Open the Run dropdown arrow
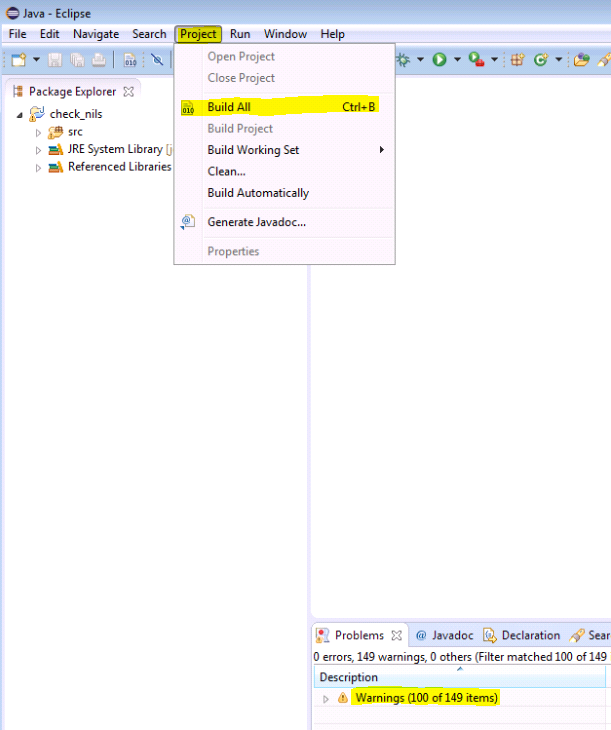 click(457, 60)
